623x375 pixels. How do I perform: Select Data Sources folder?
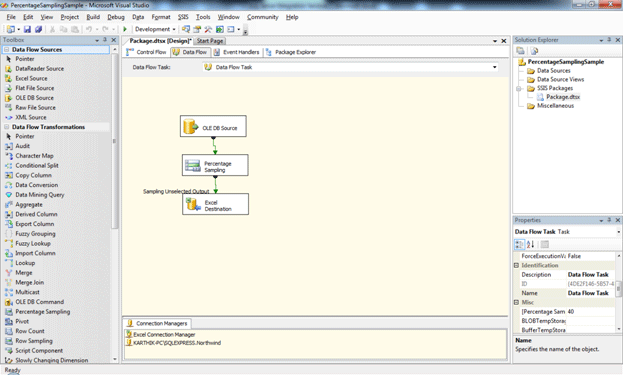[x=553, y=71]
